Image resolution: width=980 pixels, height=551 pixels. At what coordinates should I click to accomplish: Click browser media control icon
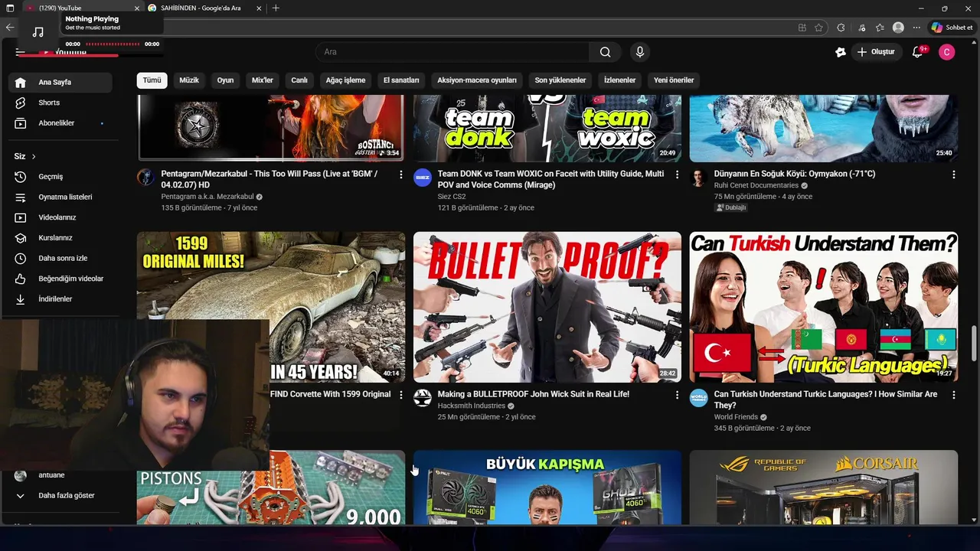(862, 28)
